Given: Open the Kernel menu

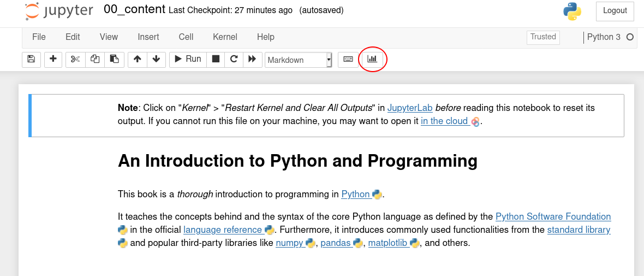Looking at the screenshot, I should 225,37.
